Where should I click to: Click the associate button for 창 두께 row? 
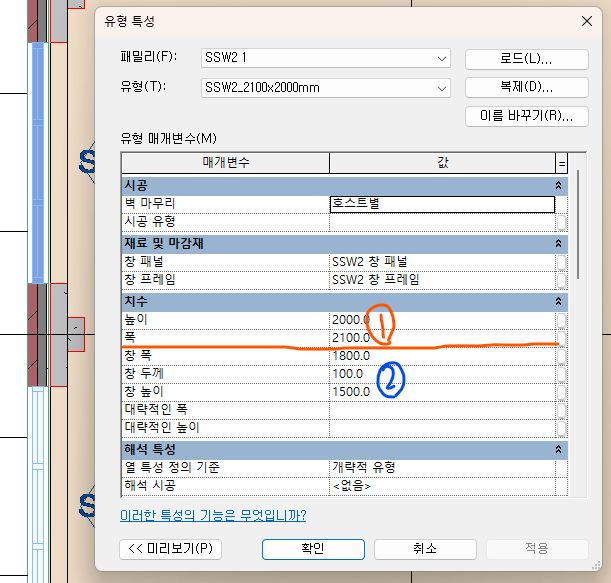(x=562, y=373)
